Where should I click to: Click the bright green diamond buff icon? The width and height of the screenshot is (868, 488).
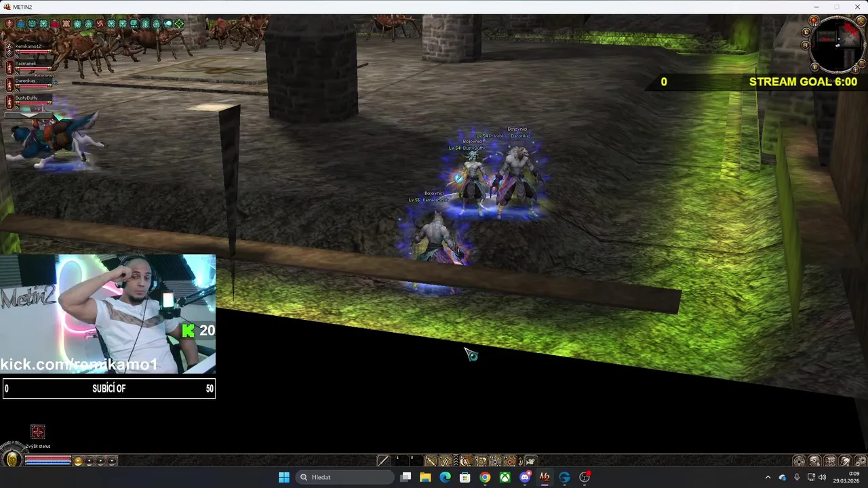[179, 24]
